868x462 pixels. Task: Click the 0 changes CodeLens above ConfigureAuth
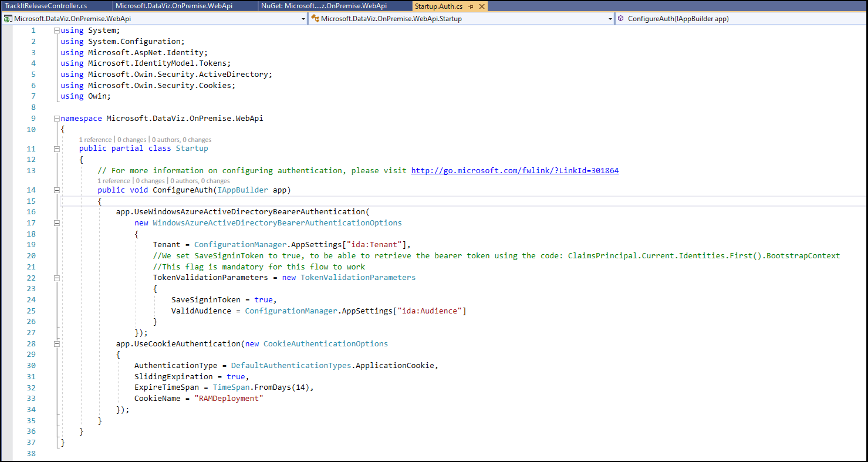[x=149, y=181]
